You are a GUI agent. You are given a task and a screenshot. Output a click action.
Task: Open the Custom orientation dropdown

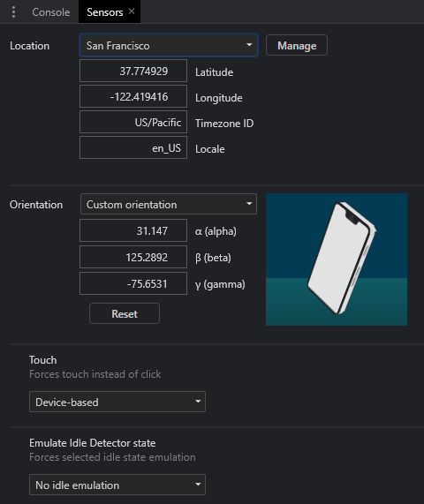[169, 204]
